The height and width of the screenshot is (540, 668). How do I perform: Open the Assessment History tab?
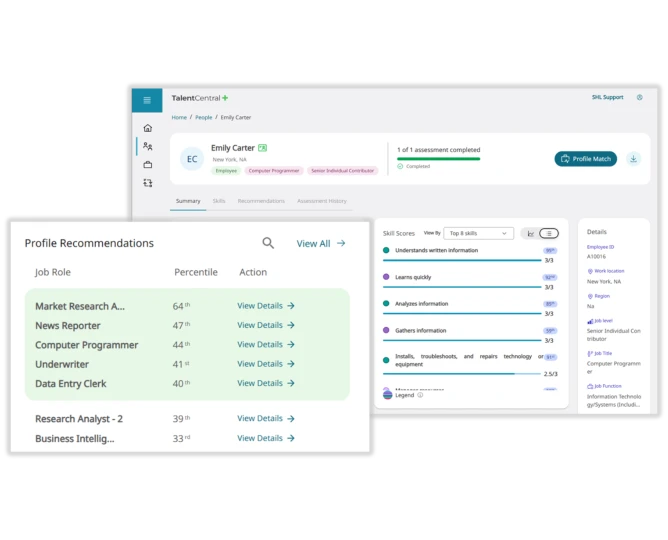tap(322, 201)
